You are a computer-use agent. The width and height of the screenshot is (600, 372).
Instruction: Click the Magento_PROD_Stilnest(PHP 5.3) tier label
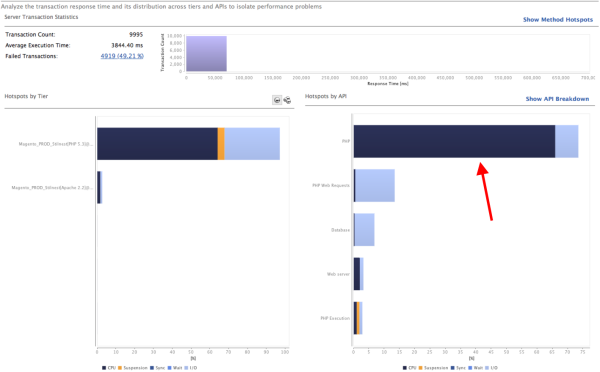(56, 144)
